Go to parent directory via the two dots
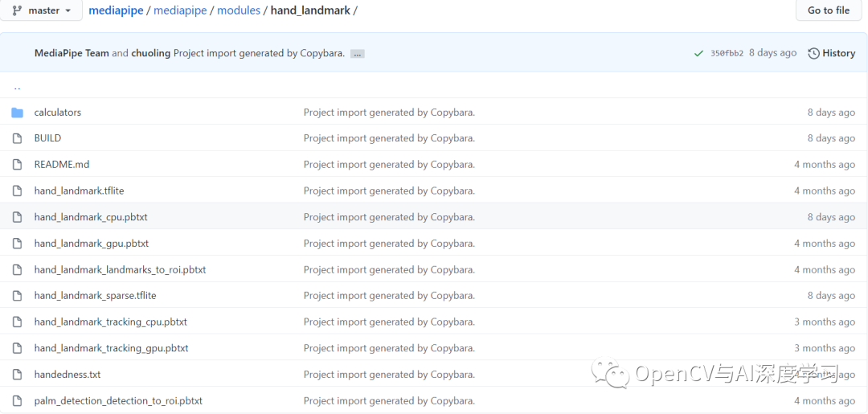This screenshot has width=868, height=414. point(17,87)
